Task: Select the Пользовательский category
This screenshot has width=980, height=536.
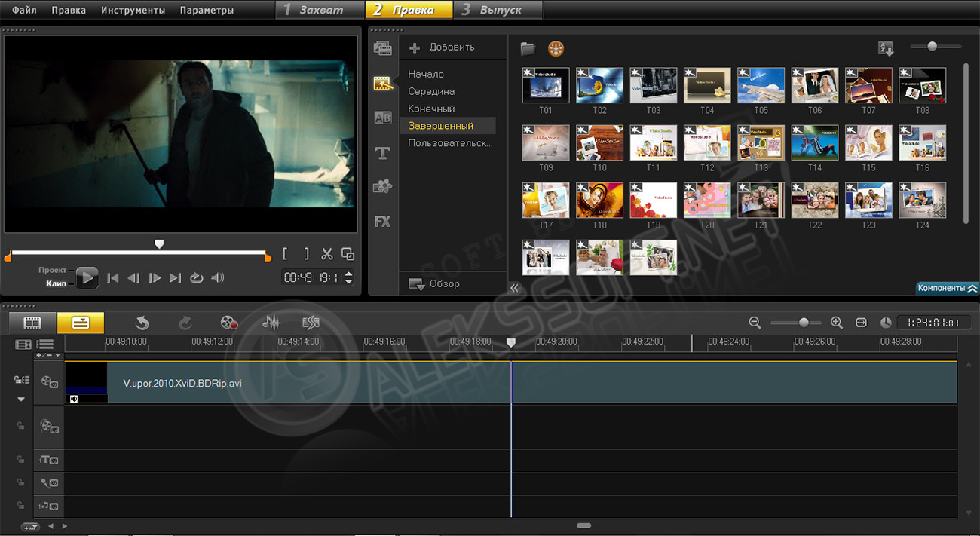Action: [x=449, y=142]
